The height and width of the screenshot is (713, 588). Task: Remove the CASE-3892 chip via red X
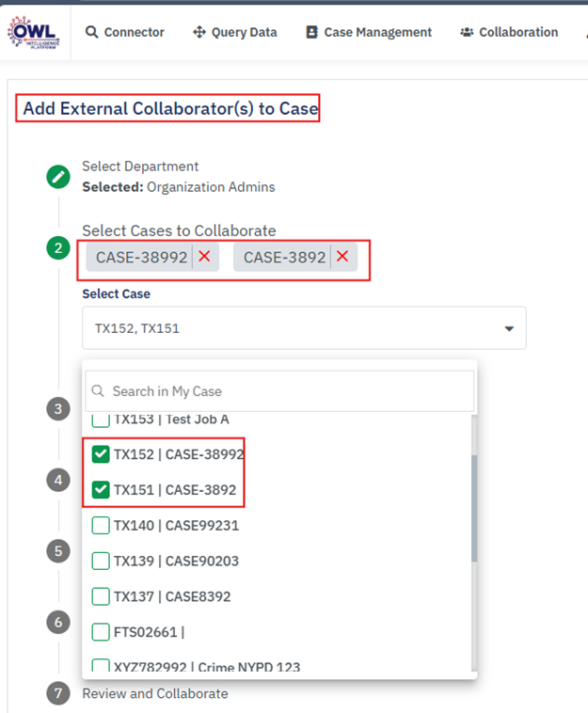342,257
